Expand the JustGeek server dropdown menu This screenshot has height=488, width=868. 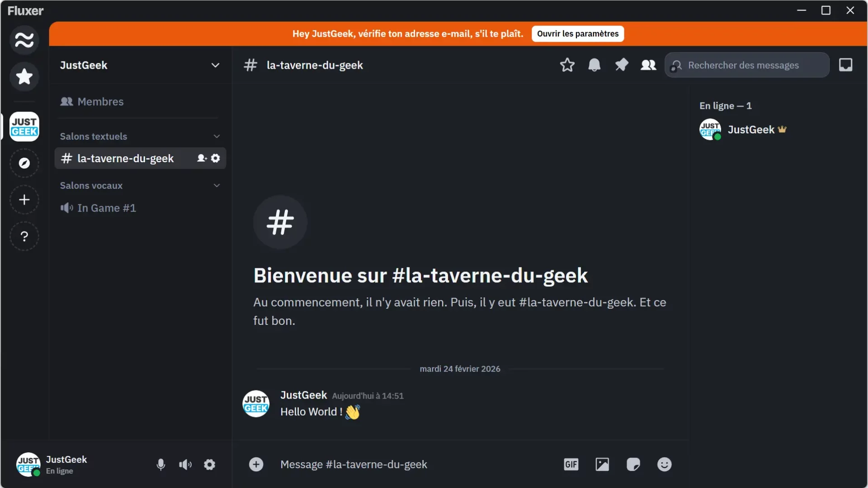216,65
